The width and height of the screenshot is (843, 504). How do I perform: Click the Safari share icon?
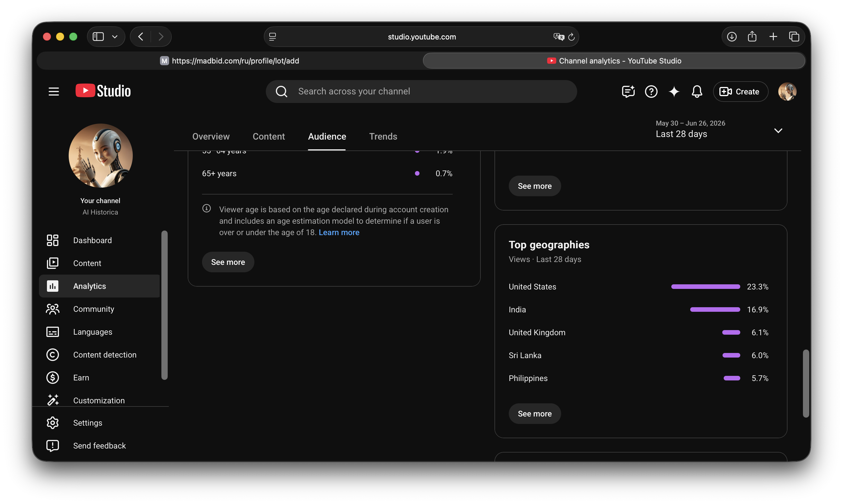[752, 36]
